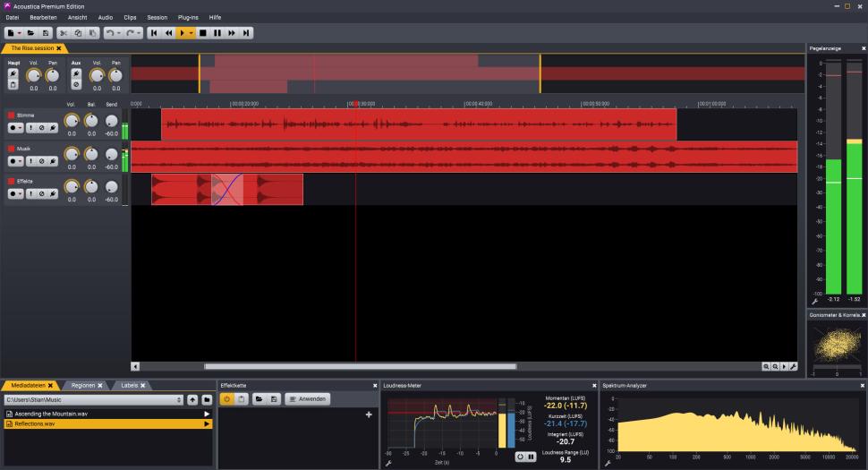This screenshot has height=470, width=868.
Task: Add an effect with the plus icon
Action: [x=369, y=414]
